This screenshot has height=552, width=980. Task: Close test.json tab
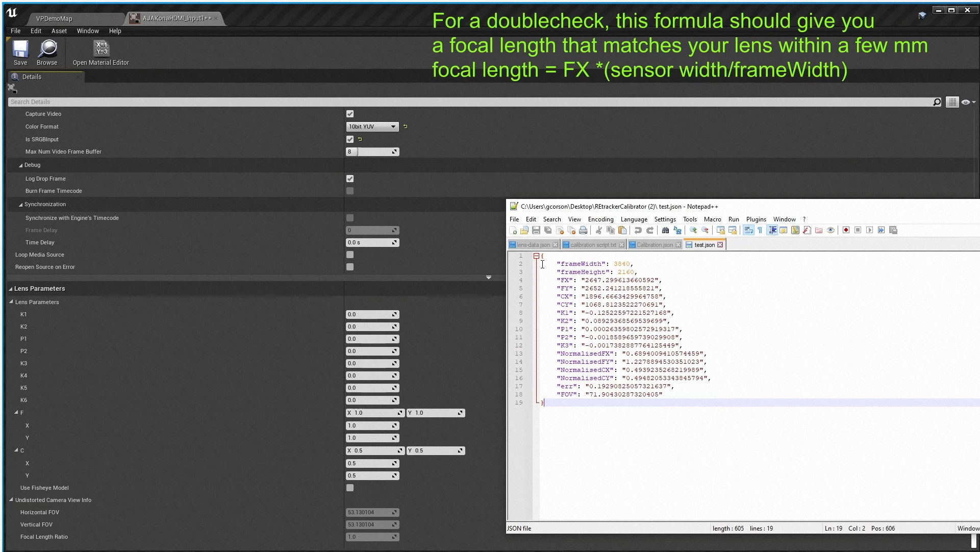(720, 245)
